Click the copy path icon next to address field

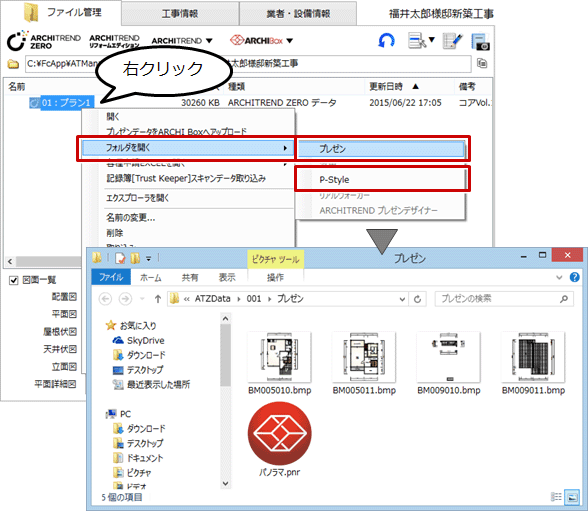coord(482,63)
